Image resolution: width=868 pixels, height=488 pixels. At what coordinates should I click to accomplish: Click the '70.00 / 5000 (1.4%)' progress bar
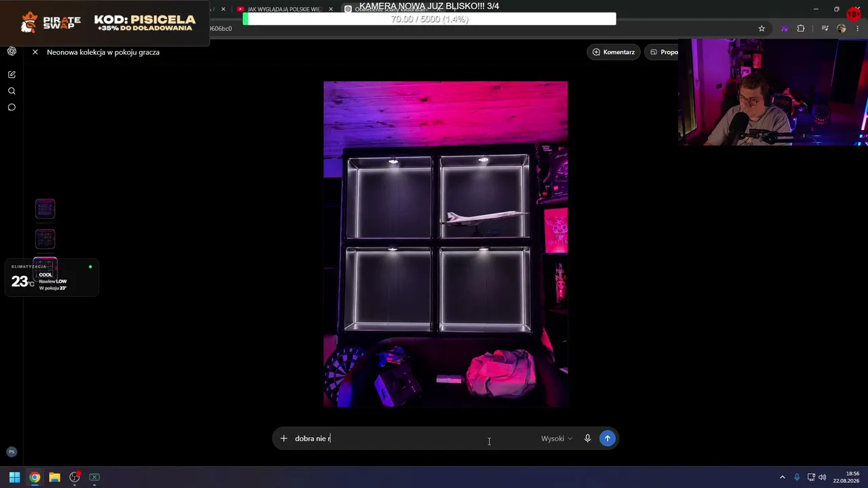[x=430, y=19]
